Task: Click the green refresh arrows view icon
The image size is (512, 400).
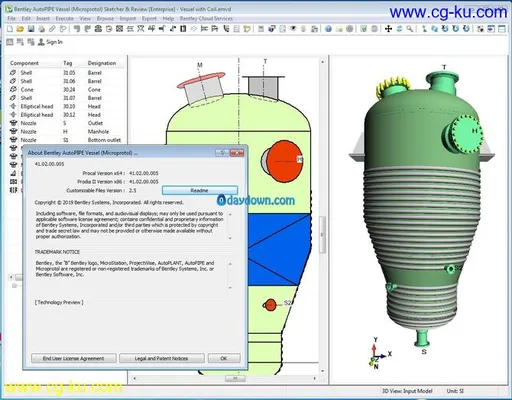Action: click(x=399, y=29)
